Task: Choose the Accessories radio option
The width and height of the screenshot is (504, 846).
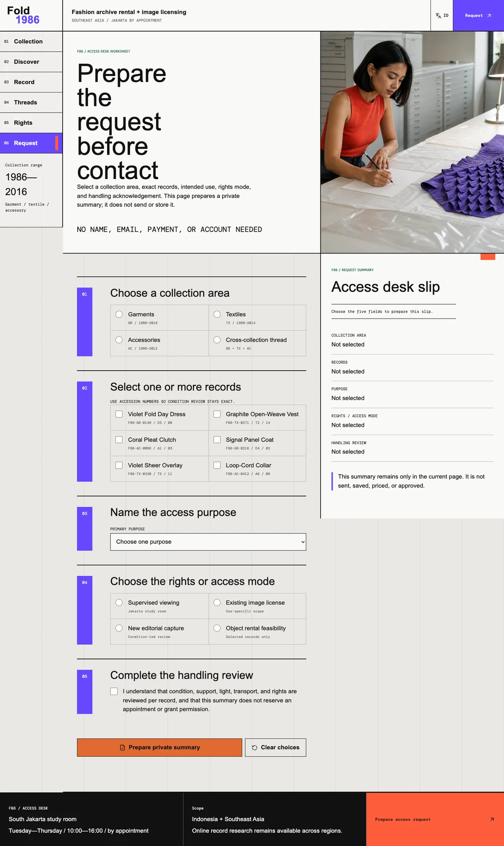Action: point(119,340)
